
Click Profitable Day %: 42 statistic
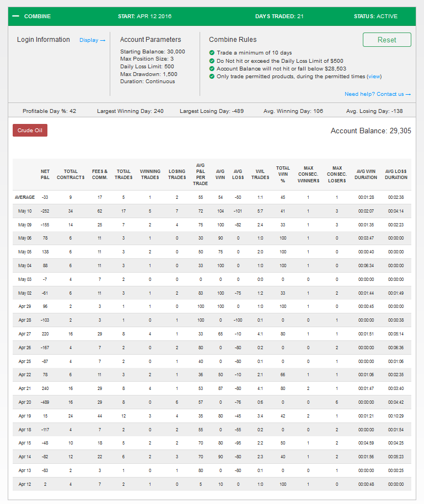pos(49,111)
